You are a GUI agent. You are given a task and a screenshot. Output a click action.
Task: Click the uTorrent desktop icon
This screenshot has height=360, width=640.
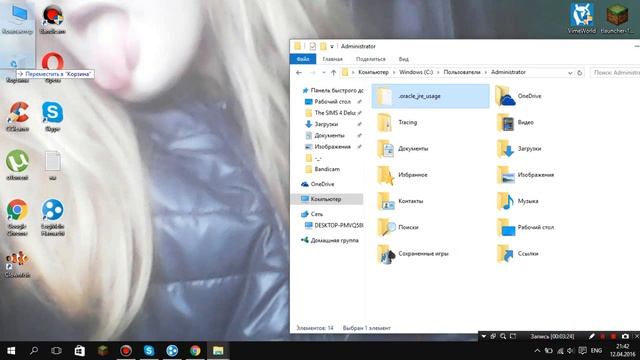[17, 164]
